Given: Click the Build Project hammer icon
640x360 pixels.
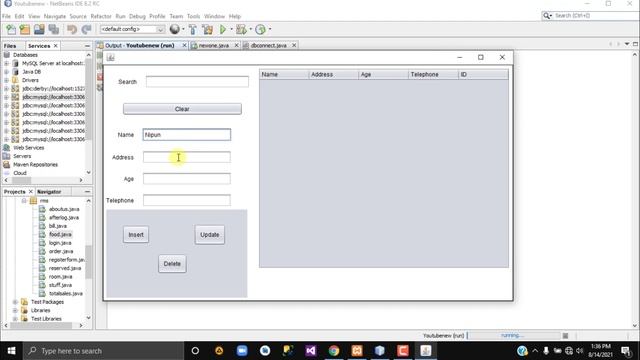Looking at the screenshot, I should (x=193, y=29).
